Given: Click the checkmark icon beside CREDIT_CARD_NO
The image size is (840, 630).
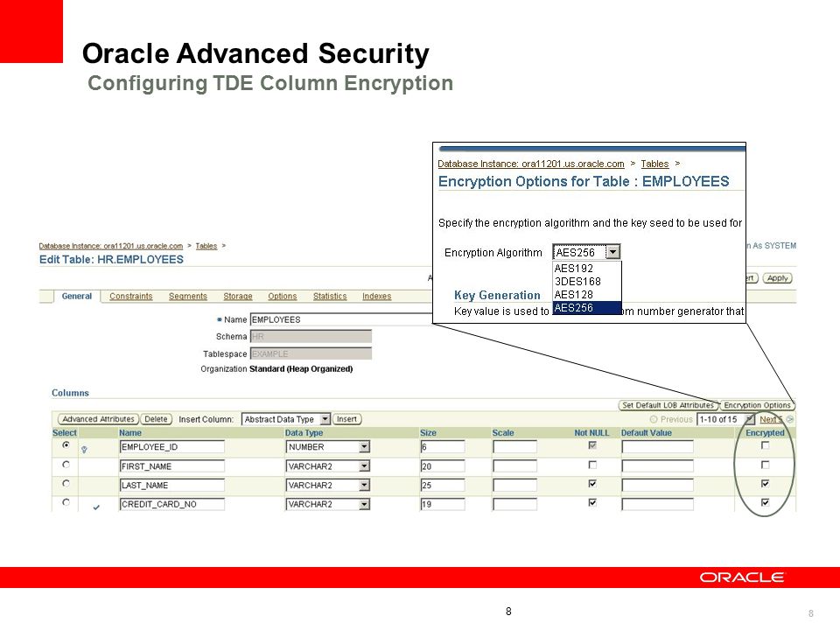Looking at the screenshot, I should (x=96, y=507).
